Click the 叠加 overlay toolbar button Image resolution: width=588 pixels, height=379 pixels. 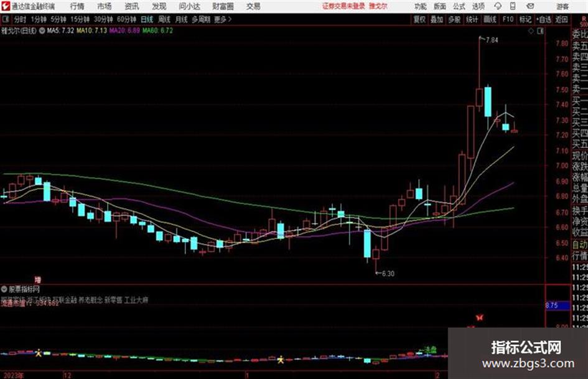click(x=437, y=19)
